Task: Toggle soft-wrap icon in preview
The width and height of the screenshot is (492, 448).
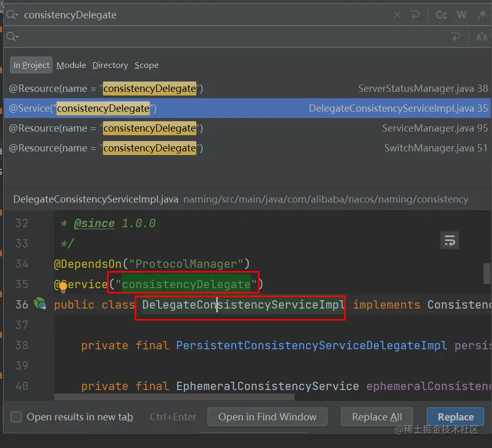Action: pos(450,240)
